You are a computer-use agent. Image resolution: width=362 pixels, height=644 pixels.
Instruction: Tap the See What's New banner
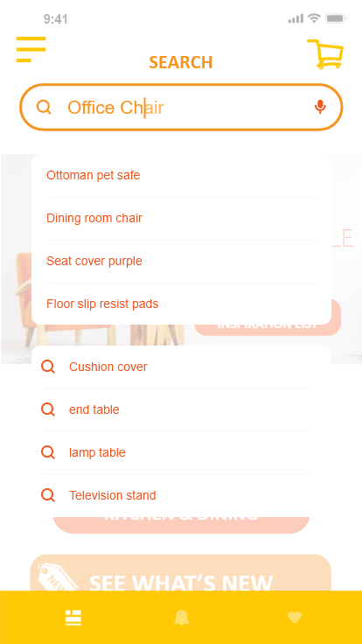[181, 572]
